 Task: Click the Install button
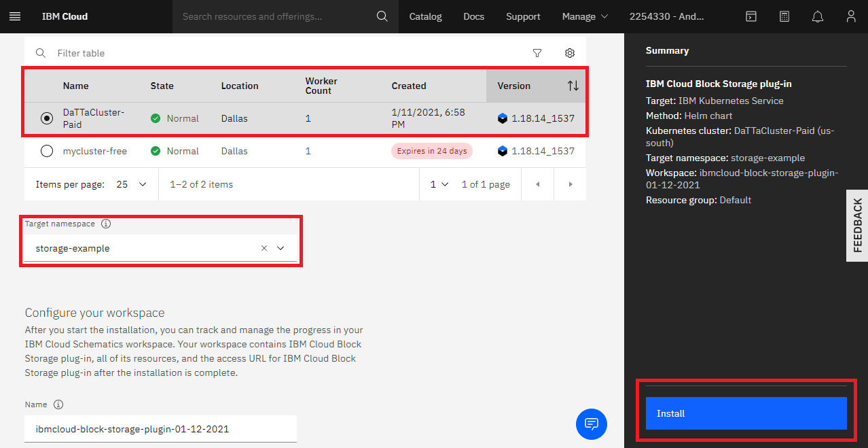[746, 413]
